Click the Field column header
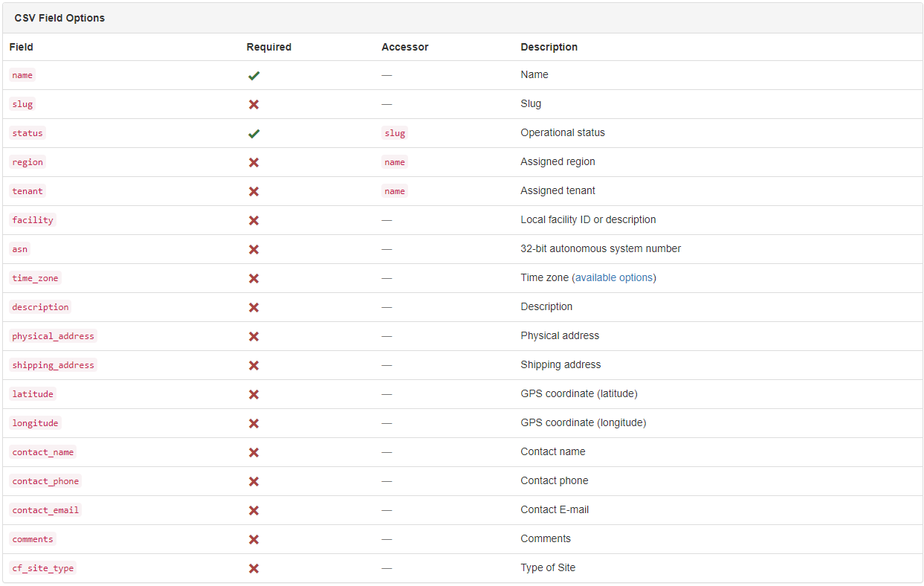Screen dimensions: 924x586 [x=22, y=47]
